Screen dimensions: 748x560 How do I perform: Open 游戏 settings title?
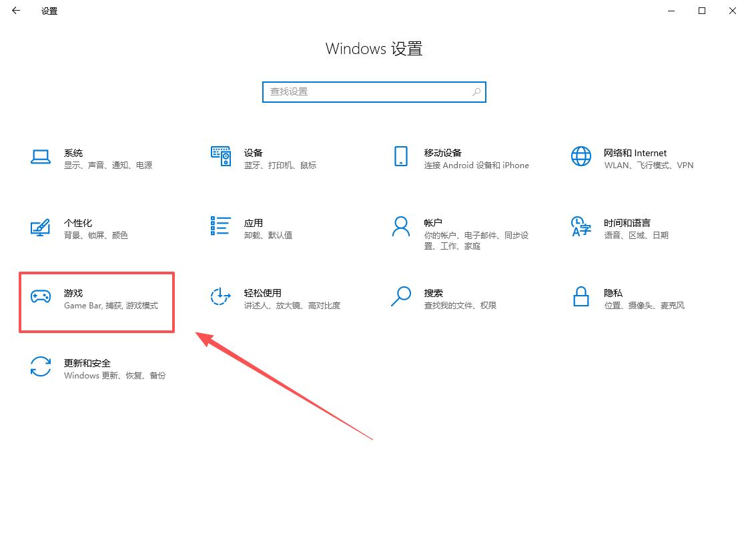[x=73, y=294]
